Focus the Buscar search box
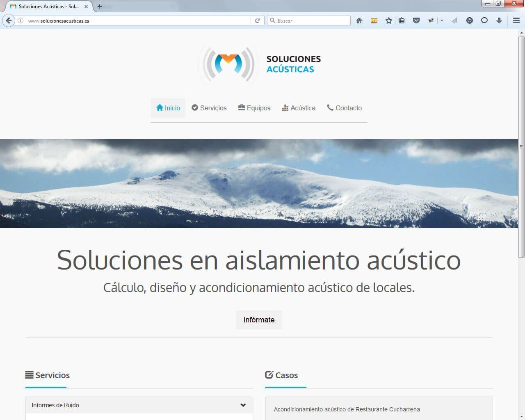The width and height of the screenshot is (525, 420). tap(309, 21)
